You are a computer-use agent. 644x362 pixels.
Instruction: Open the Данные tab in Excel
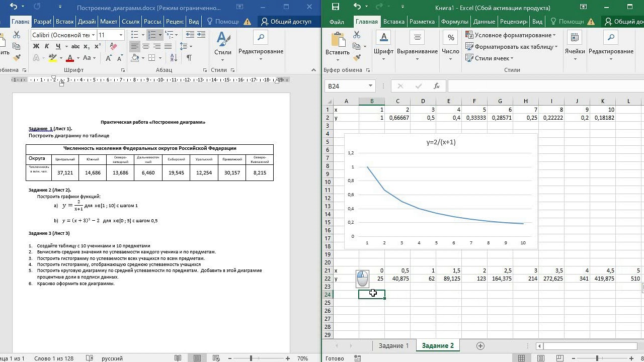pos(484,22)
